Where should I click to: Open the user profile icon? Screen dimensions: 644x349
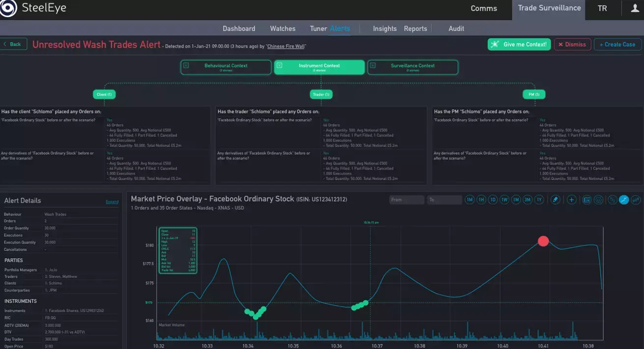pyautogui.click(x=634, y=8)
